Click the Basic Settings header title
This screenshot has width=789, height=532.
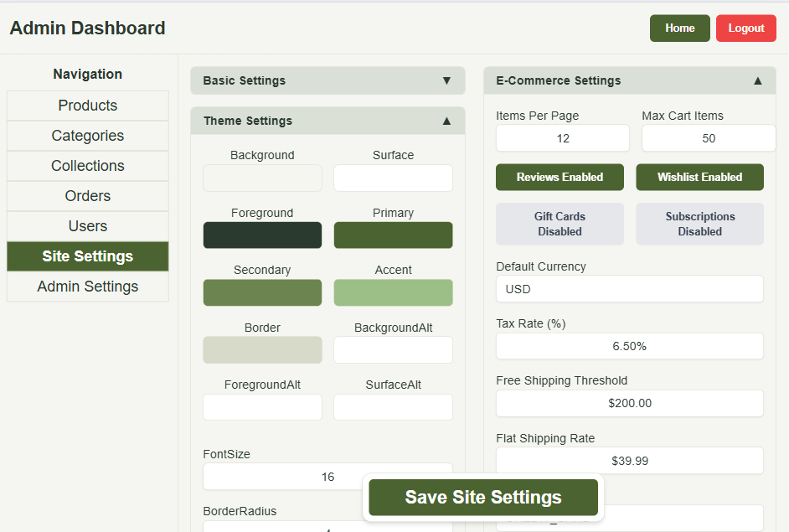[244, 80]
